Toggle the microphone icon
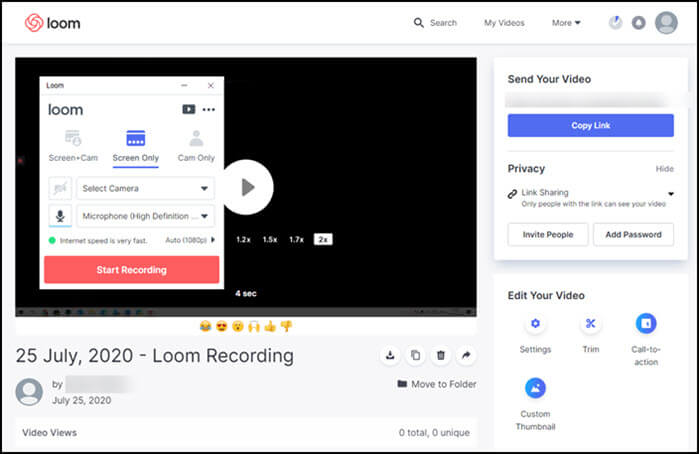 tap(60, 215)
